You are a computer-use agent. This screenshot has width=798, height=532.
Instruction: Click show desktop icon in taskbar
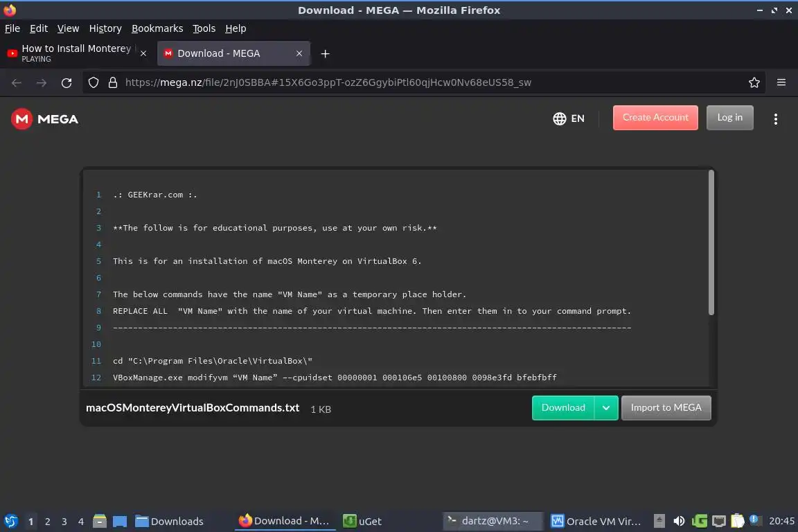pos(120,521)
